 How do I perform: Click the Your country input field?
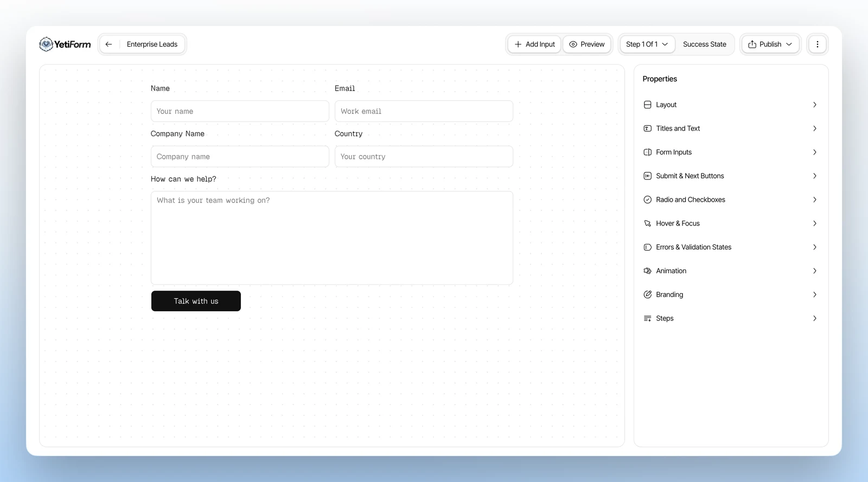(x=424, y=157)
